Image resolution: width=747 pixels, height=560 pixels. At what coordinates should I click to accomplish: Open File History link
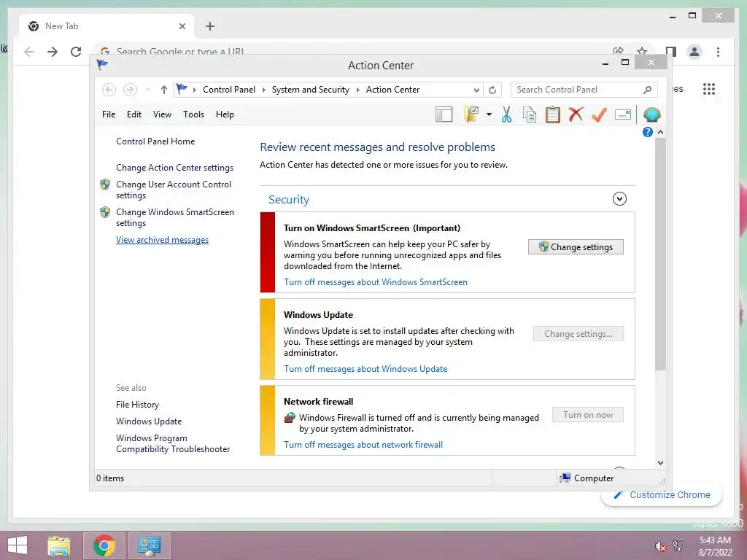pos(137,404)
